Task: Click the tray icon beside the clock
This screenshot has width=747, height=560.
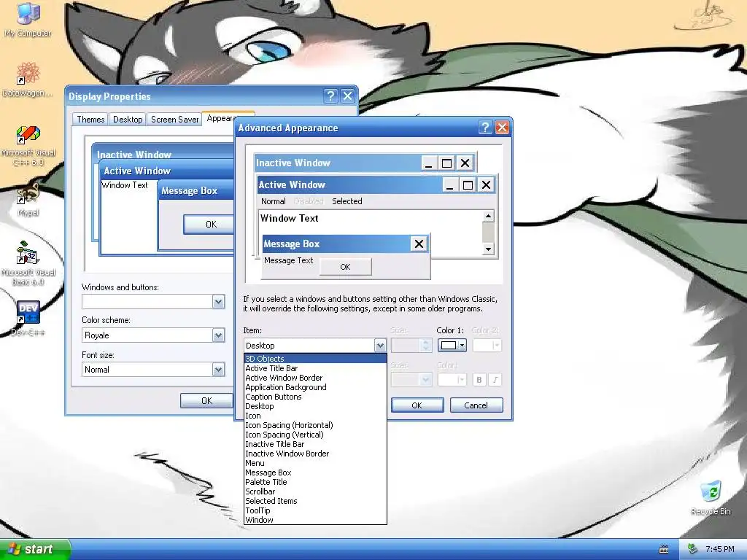Action: point(693,549)
